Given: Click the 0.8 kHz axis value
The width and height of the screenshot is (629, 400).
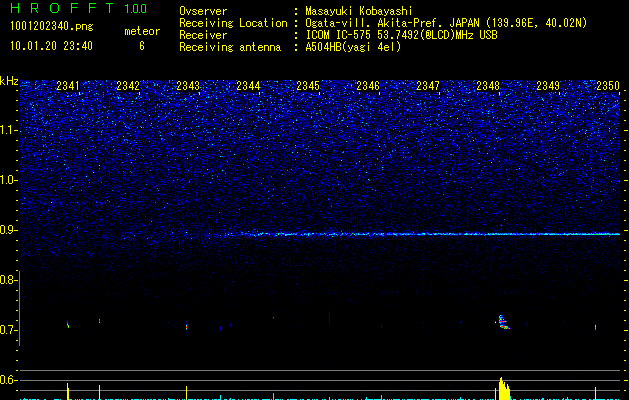Looking at the screenshot, I should click(x=7, y=280).
